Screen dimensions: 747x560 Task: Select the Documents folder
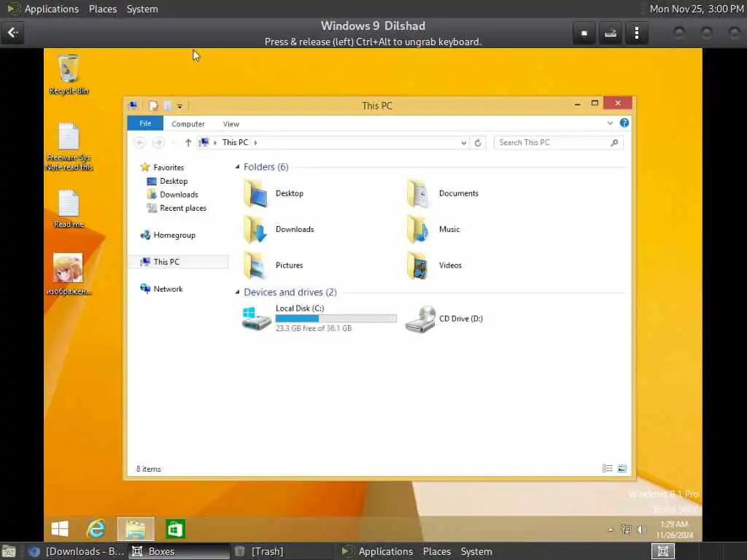[x=442, y=193]
